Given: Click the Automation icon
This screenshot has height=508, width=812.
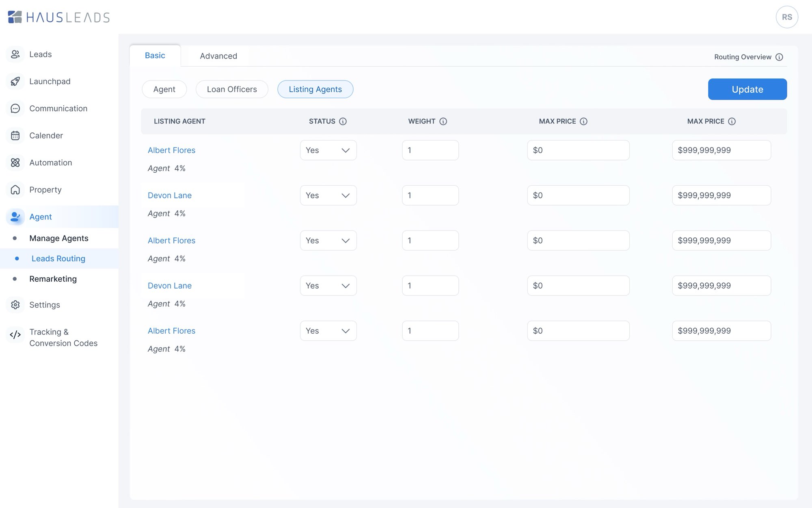Looking at the screenshot, I should [15, 163].
